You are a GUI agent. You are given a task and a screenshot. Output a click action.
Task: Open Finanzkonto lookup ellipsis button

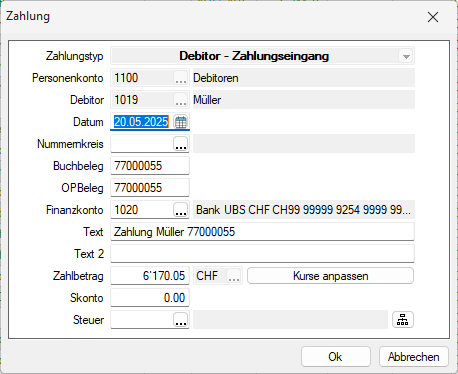[x=181, y=210]
